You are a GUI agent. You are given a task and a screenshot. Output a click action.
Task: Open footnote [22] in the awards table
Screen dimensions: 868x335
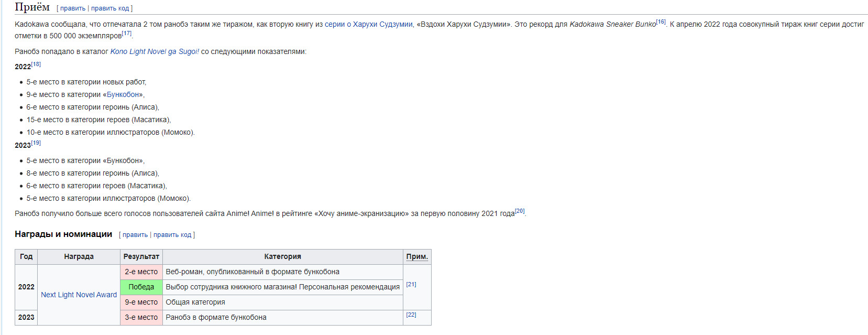point(411,315)
